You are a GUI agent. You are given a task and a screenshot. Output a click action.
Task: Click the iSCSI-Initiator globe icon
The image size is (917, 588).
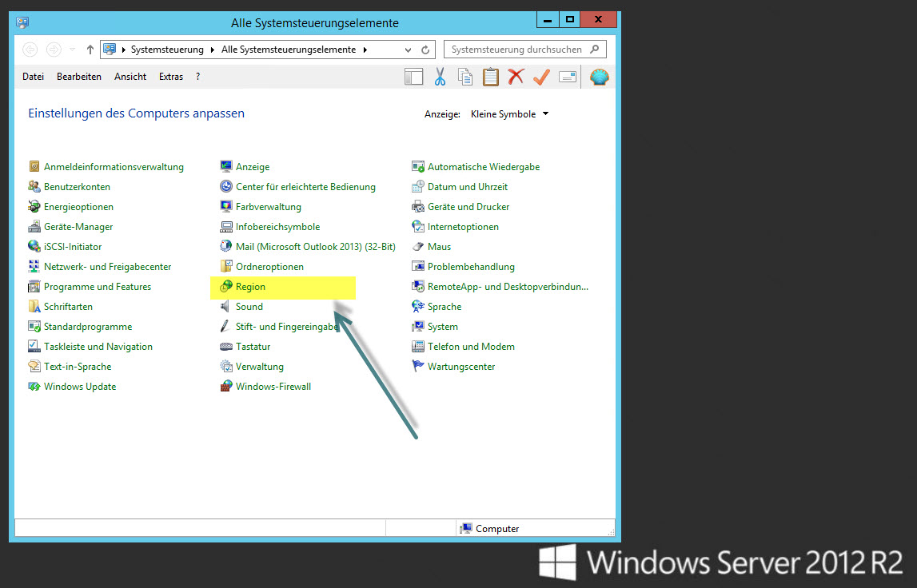click(x=34, y=246)
